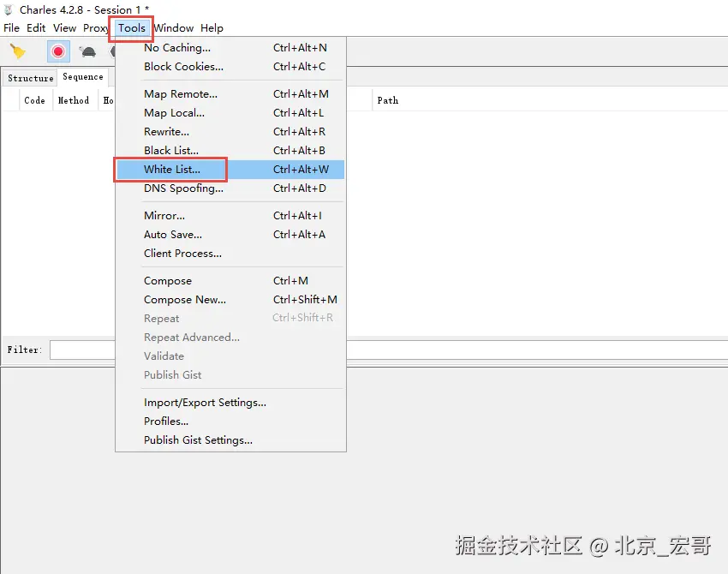Open Import/Export Settings...

coord(230,402)
